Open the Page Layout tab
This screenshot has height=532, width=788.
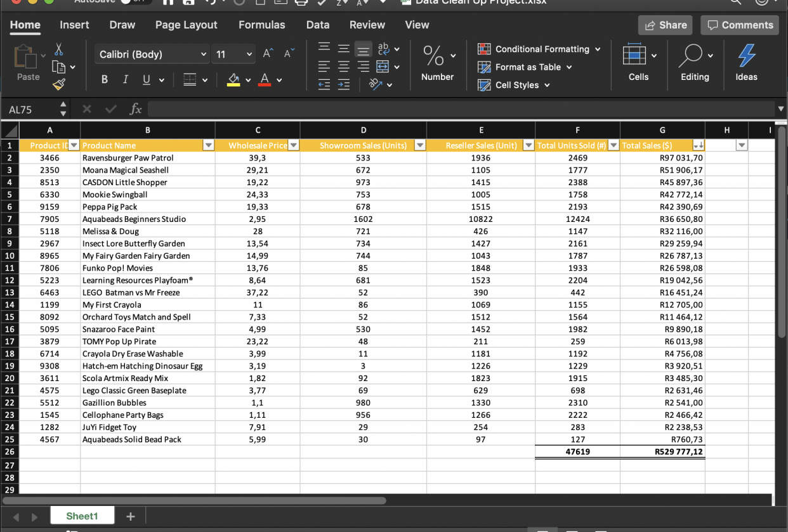click(x=186, y=25)
